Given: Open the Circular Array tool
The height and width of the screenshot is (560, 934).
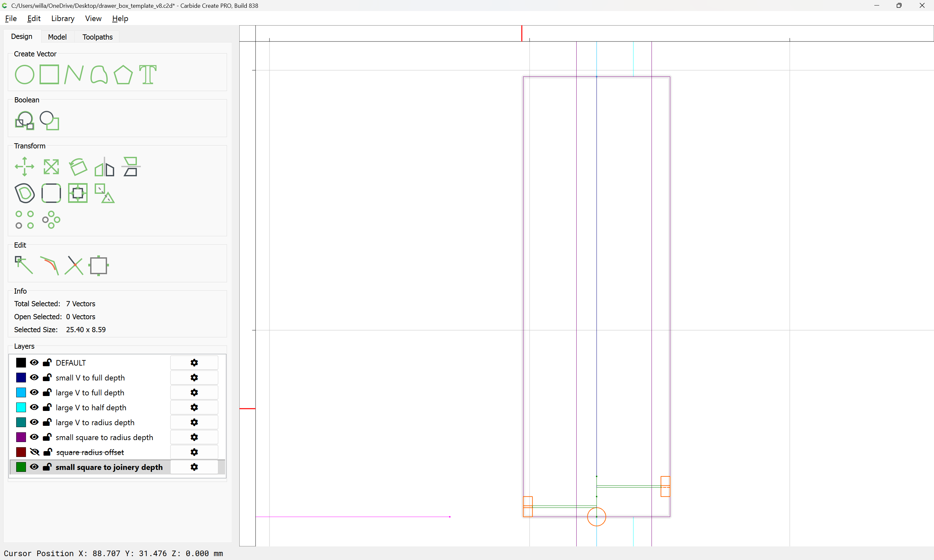Looking at the screenshot, I should point(51,220).
